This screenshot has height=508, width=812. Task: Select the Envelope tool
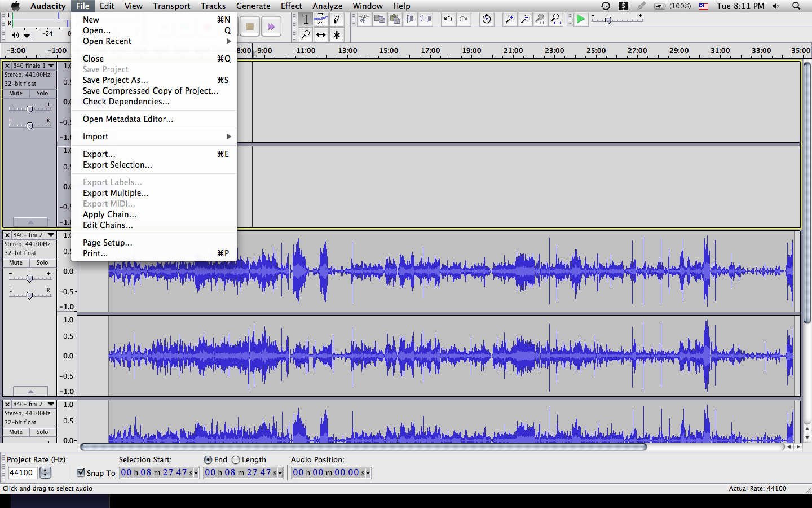point(321,19)
